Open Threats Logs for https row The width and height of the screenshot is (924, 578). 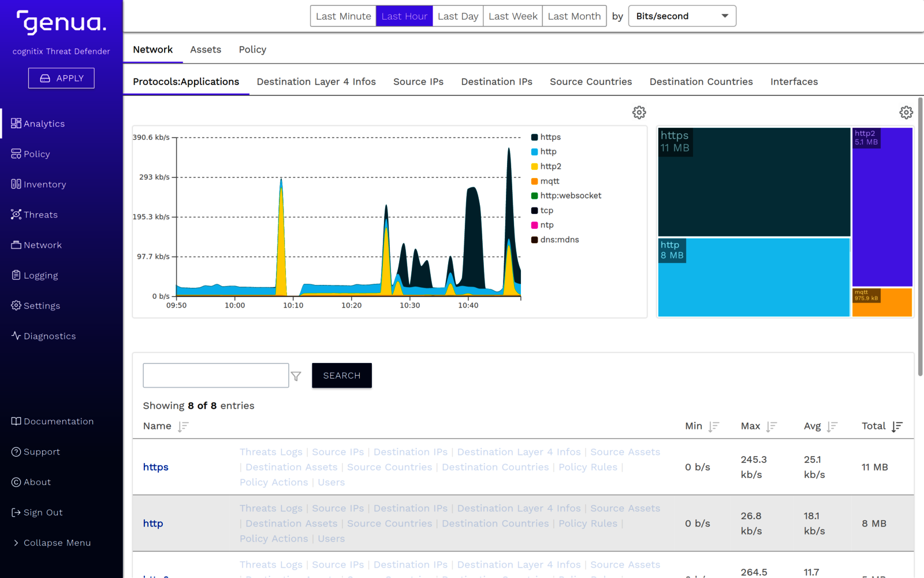click(x=271, y=452)
